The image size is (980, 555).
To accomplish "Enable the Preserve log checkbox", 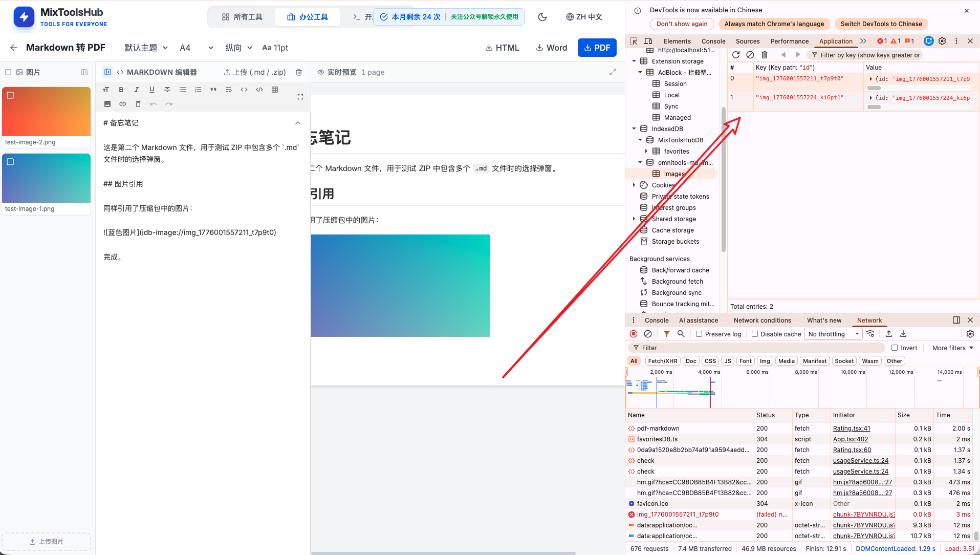I will 699,334.
